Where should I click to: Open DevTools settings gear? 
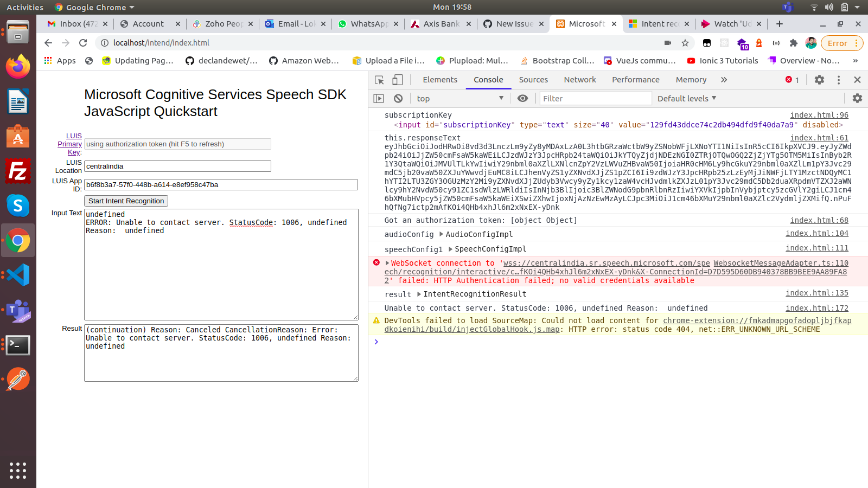(819, 80)
